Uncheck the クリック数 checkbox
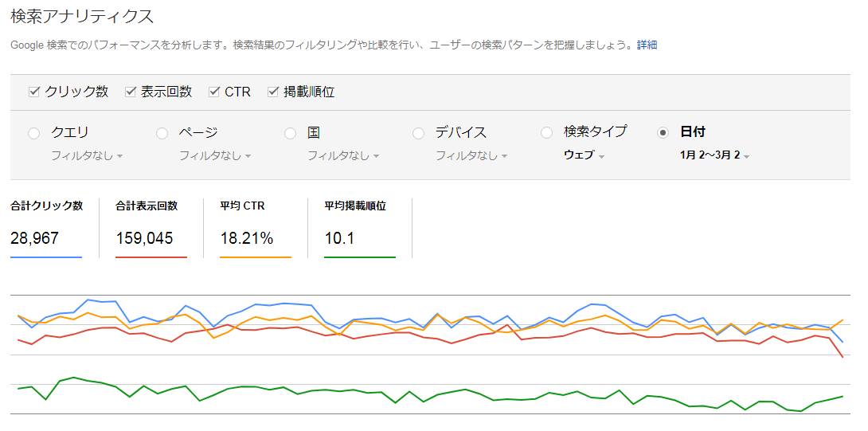The width and height of the screenshot is (868, 431). (33, 92)
